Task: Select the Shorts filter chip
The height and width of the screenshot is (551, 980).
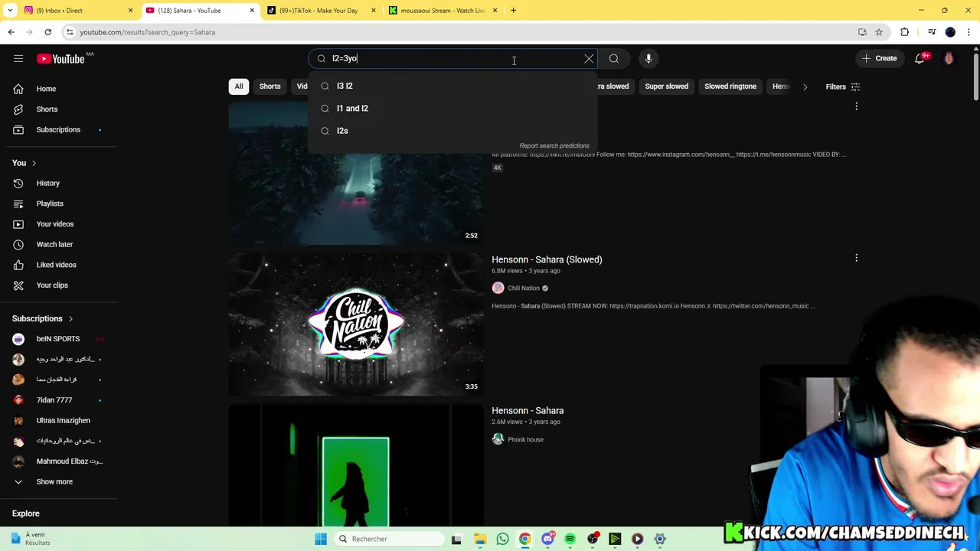Action: point(269,86)
